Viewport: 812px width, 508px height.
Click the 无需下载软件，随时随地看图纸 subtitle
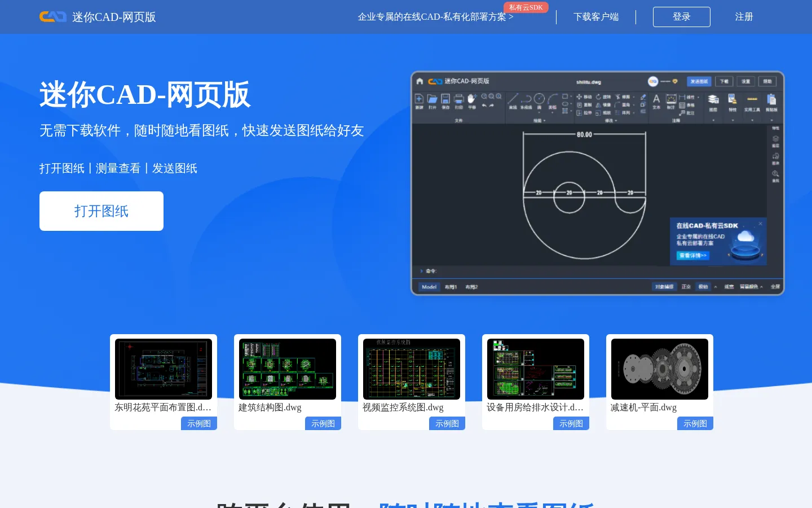click(x=202, y=130)
